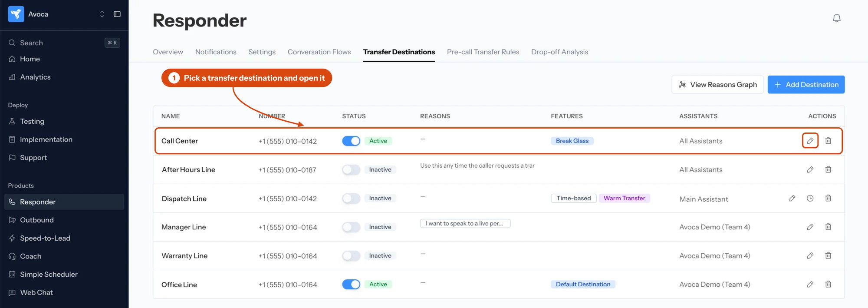Open View Reasons Graph
The image size is (868, 308).
(717, 85)
